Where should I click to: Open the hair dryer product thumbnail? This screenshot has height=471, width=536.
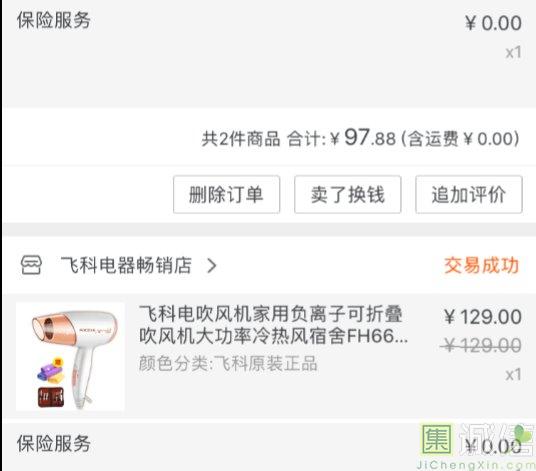70,356
